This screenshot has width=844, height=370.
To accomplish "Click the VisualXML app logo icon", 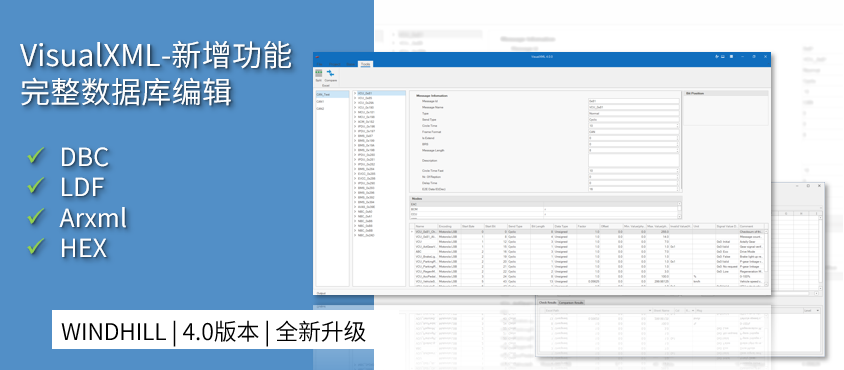I will tap(318, 57).
